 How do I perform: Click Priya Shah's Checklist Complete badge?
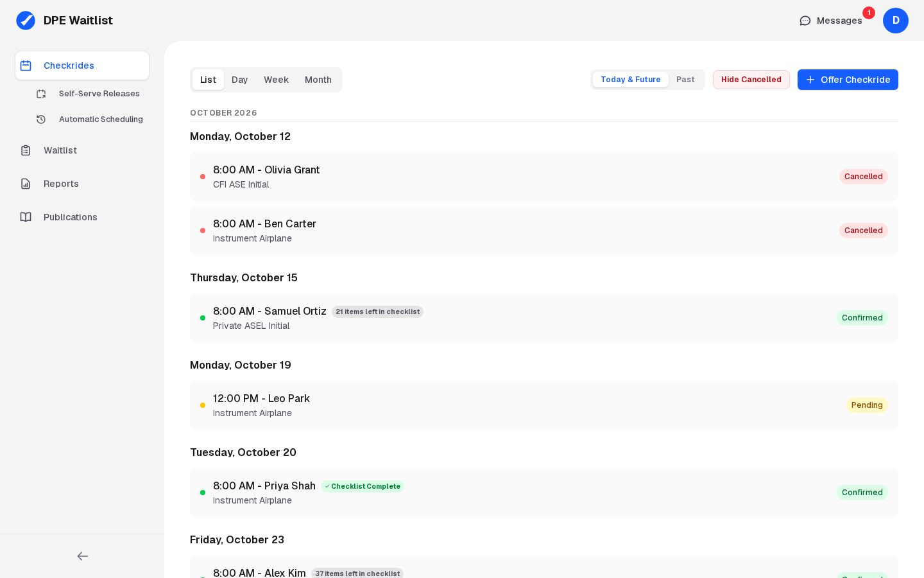pos(363,486)
